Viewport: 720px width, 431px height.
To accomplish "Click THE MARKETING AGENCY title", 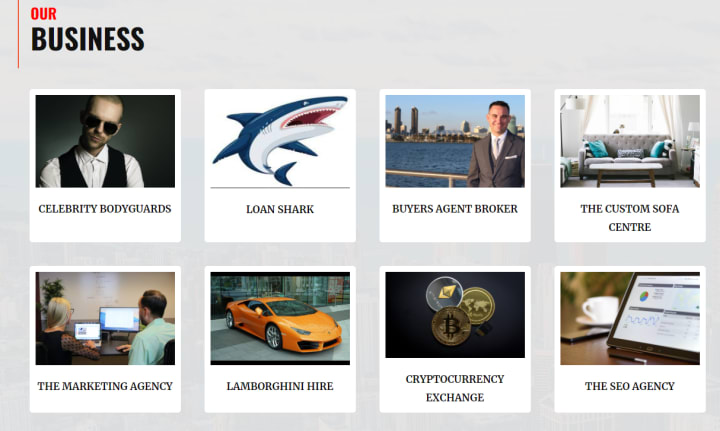I will tap(105, 386).
